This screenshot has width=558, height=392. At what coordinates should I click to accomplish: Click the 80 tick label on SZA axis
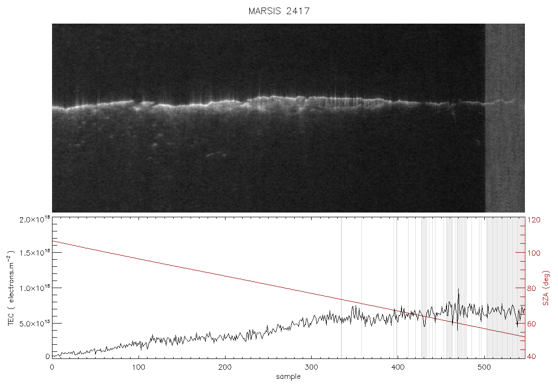[x=532, y=288]
